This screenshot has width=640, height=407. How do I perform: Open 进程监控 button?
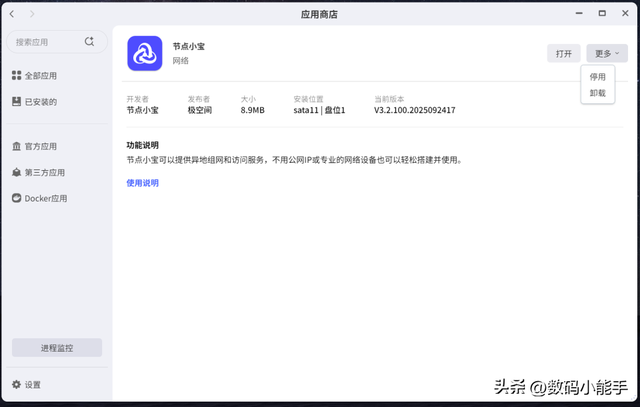57,347
